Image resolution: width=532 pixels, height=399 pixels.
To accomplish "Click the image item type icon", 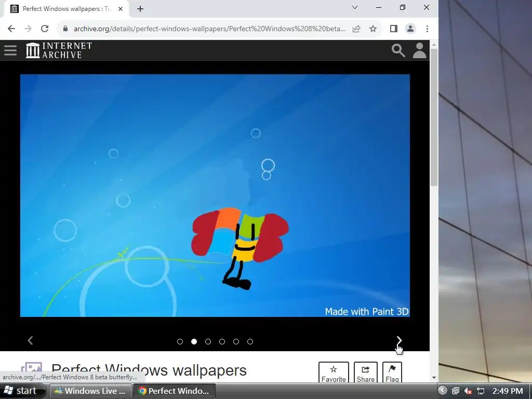I will click(32, 368).
